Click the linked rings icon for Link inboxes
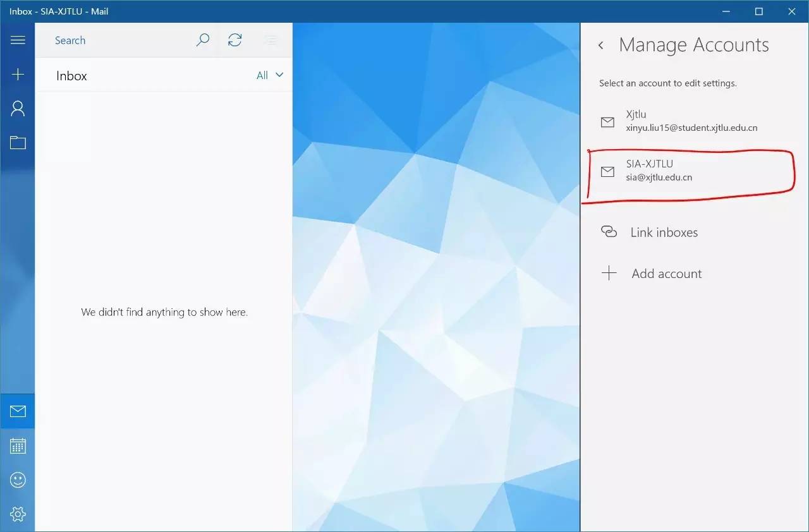 609,232
